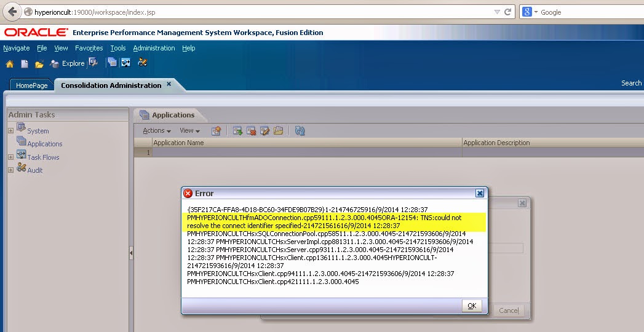Open the View menu in menu bar

coord(61,48)
